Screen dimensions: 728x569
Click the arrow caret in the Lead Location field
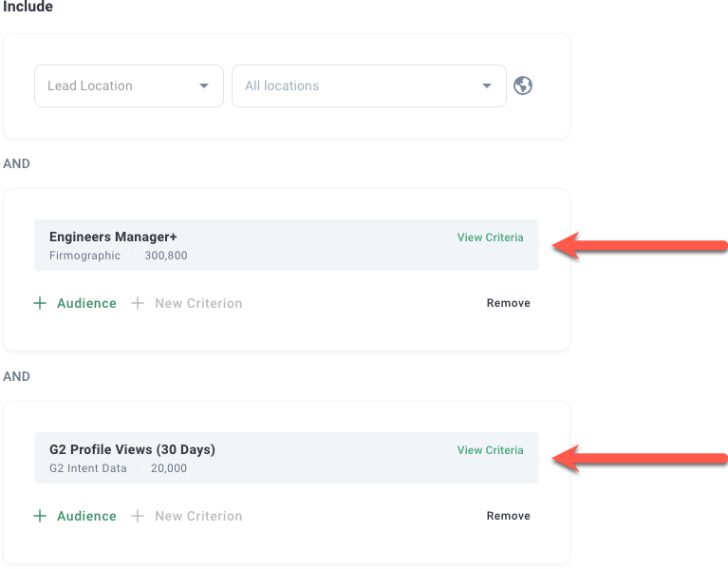[204, 86]
